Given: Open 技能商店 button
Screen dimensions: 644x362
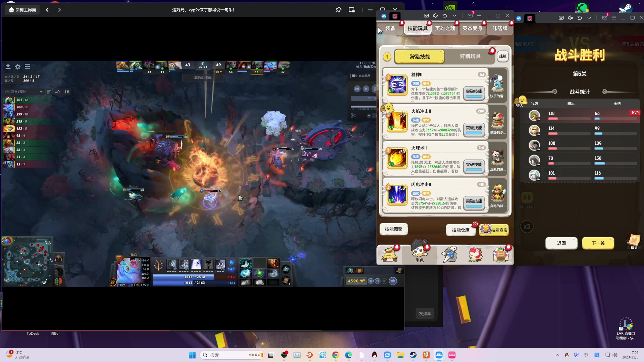Looking at the screenshot, I should coord(494,230).
